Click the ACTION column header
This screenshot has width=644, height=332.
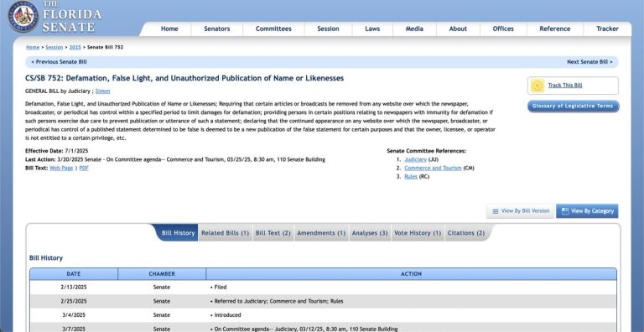pyautogui.click(x=411, y=274)
